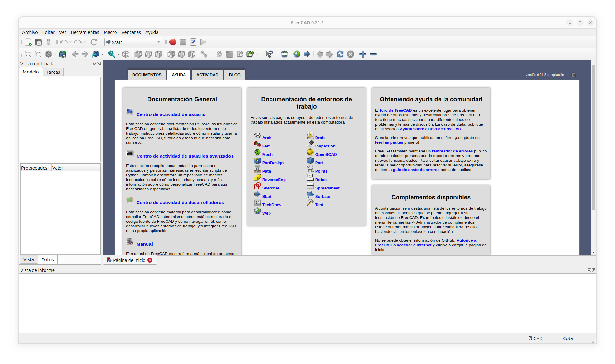Open the Ayuda menu
The image size is (615, 364).
(x=152, y=32)
